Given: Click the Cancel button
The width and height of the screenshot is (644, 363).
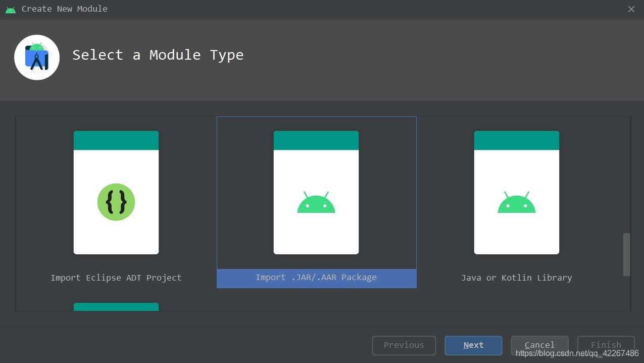Looking at the screenshot, I should 539,345.
